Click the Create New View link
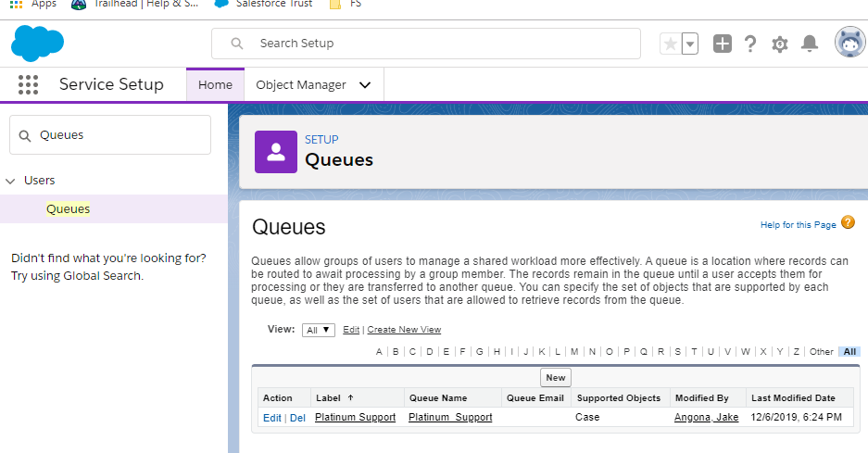 pos(404,330)
